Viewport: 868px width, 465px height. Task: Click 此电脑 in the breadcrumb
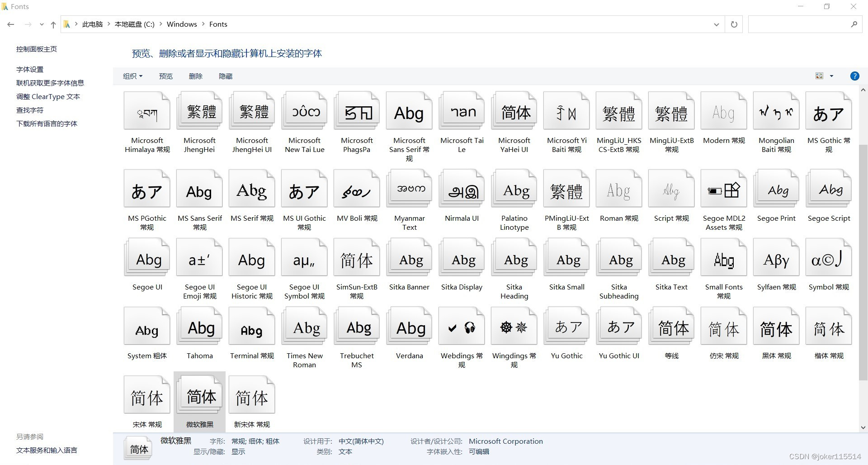pos(92,24)
